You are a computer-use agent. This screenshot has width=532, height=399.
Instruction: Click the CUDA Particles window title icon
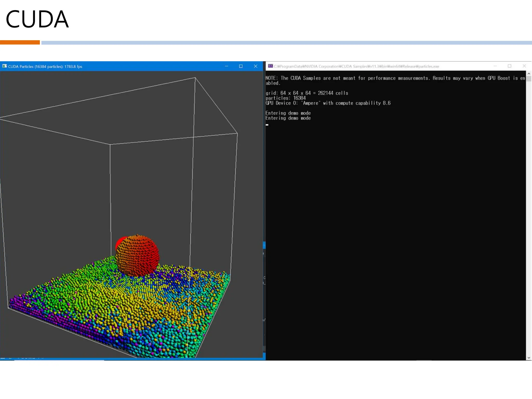(4, 66)
